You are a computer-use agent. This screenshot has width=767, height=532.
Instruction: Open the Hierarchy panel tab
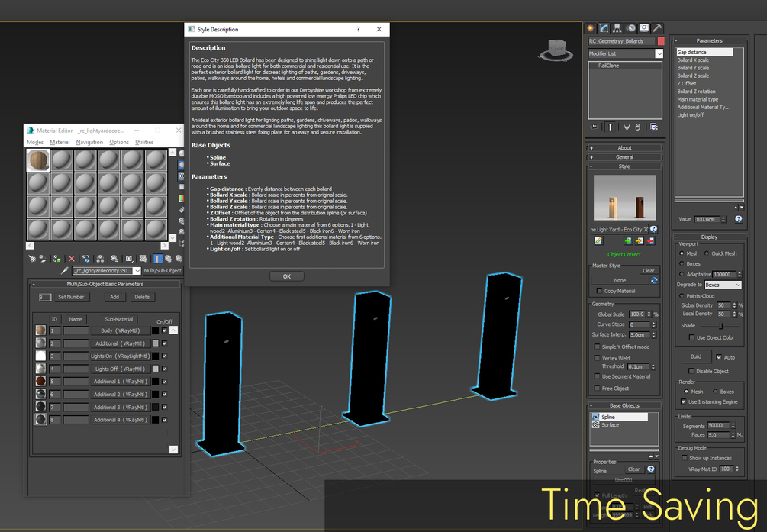pos(617,28)
